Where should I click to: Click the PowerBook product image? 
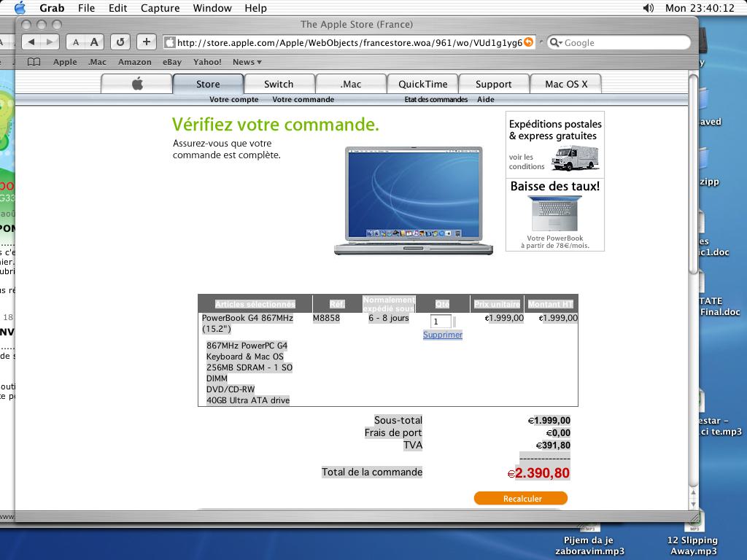(x=414, y=201)
